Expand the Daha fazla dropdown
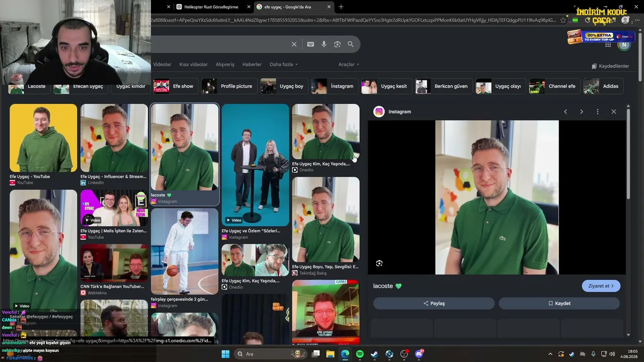644x362 pixels. pos(284,64)
